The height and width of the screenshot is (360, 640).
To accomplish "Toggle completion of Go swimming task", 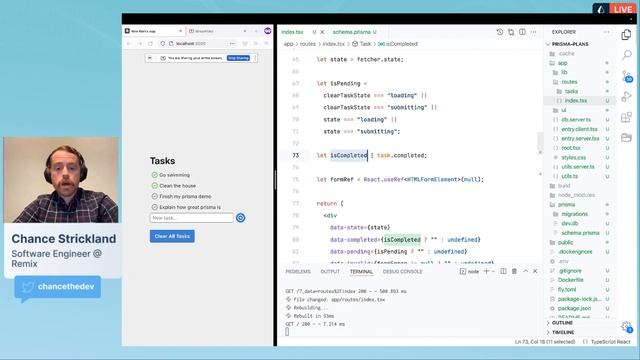I will [154, 175].
